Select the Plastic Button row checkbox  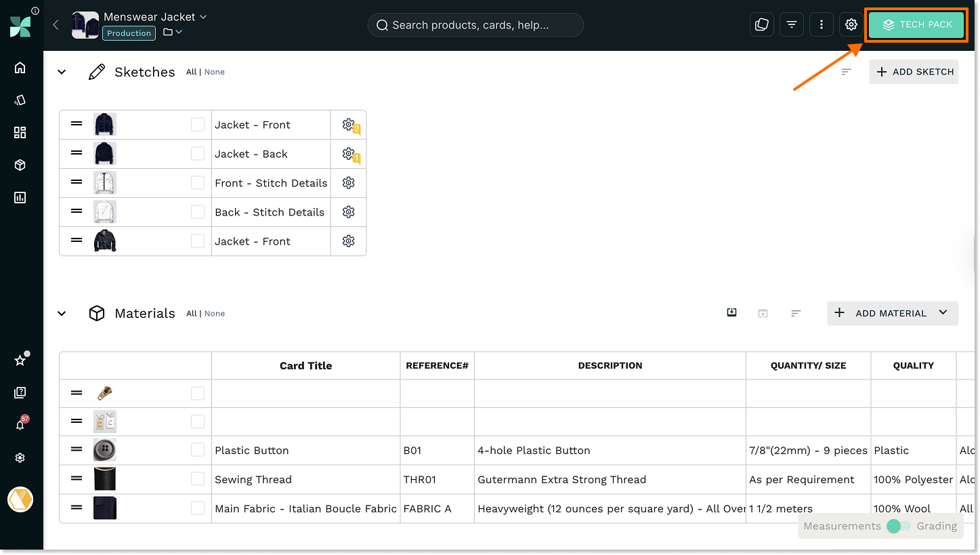[x=198, y=450]
